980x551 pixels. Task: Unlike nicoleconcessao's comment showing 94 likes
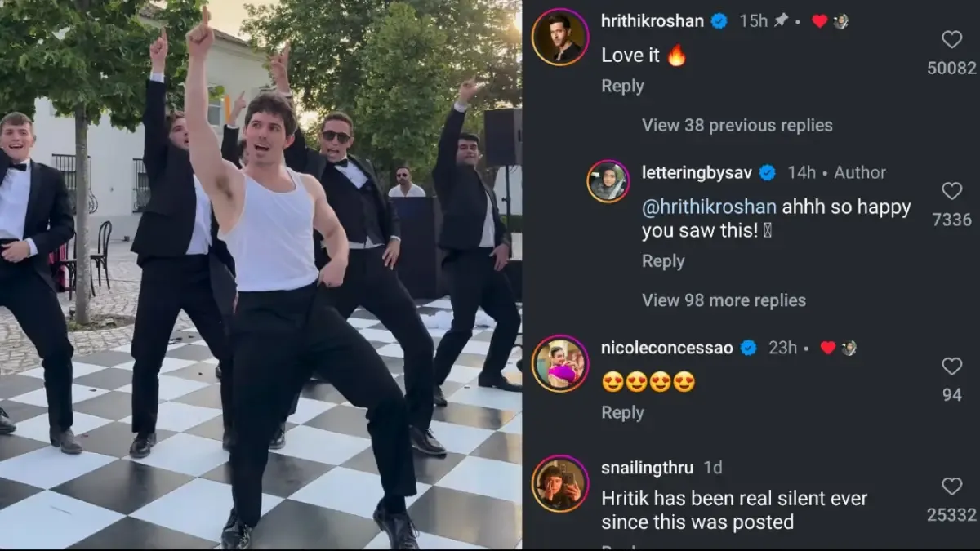pos(951,366)
